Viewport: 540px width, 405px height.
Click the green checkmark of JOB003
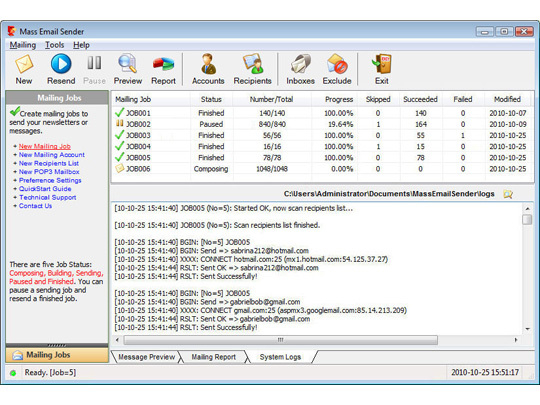tap(119, 135)
